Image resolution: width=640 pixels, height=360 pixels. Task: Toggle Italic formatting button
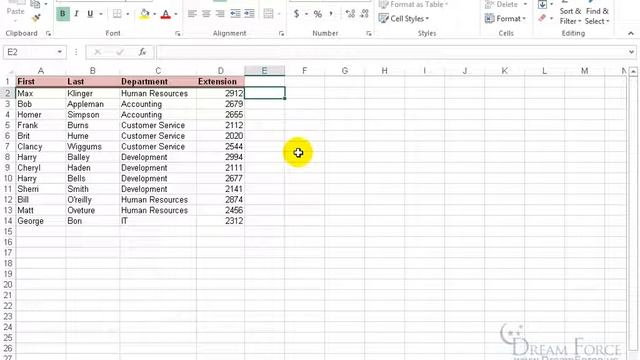pyautogui.click(x=76, y=14)
